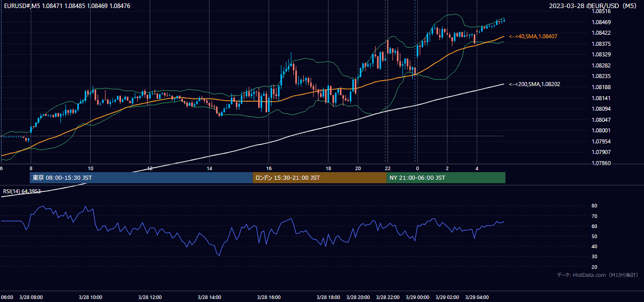Click the RSI scale value 80
The image size is (644, 302).
[594, 206]
